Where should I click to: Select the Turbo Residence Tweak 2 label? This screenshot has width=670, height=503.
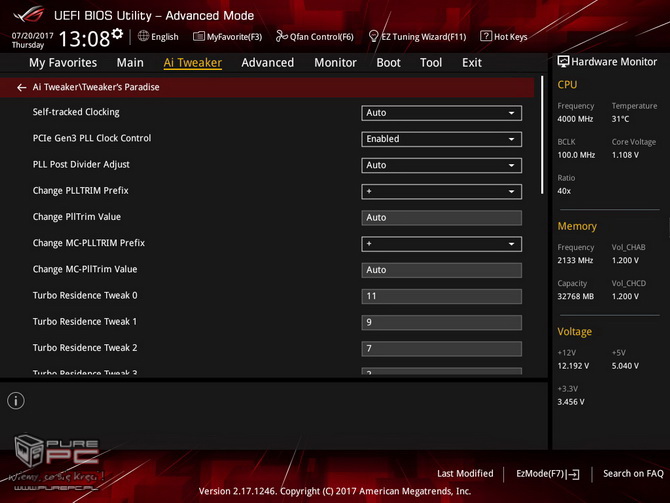[85, 348]
